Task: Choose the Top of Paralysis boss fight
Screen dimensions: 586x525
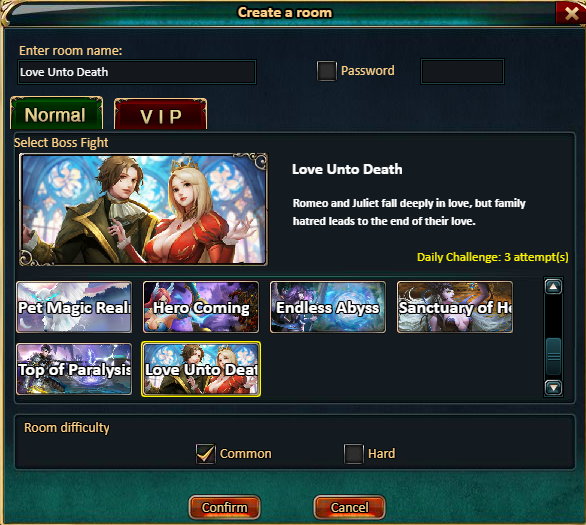Action: click(74, 369)
